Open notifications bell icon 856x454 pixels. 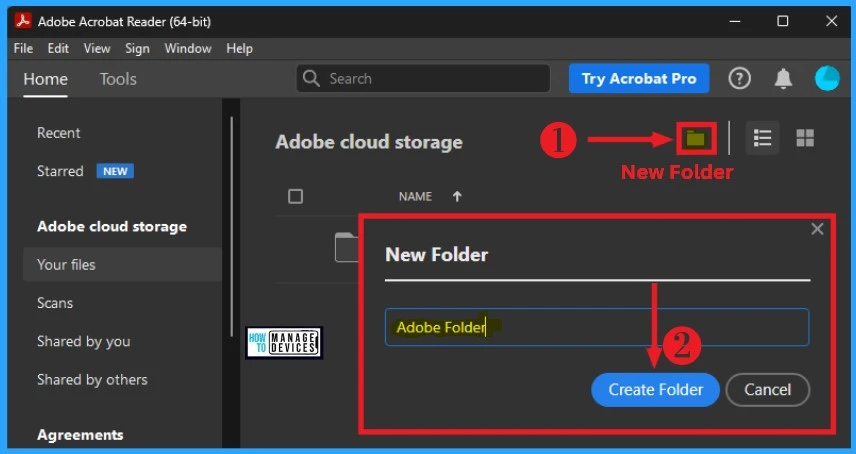783,79
